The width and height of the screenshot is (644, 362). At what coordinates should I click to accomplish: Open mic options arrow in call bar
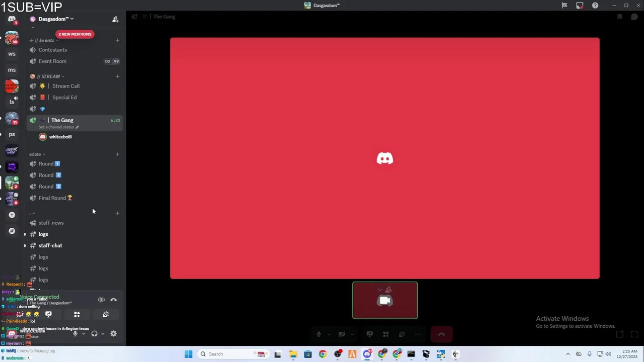329,334
